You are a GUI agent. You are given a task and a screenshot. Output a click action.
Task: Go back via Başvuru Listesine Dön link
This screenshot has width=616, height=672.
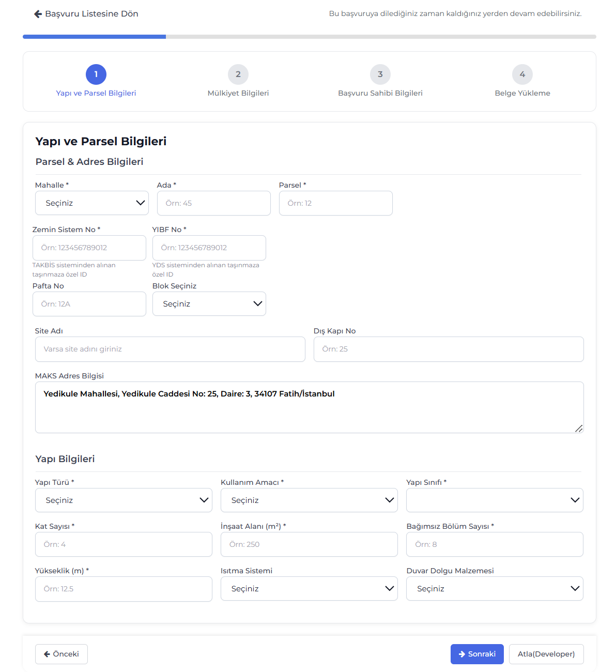[86, 14]
